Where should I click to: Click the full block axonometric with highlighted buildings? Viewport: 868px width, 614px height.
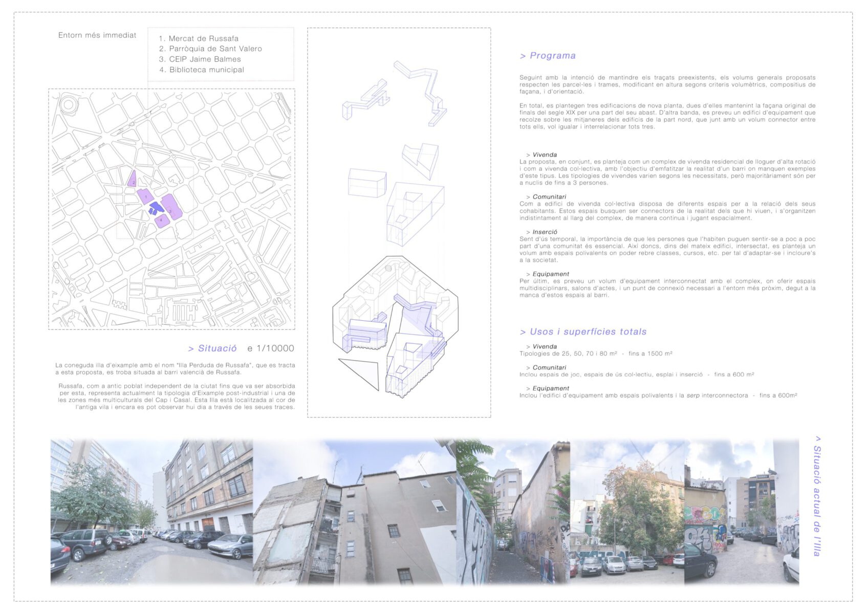click(x=396, y=326)
